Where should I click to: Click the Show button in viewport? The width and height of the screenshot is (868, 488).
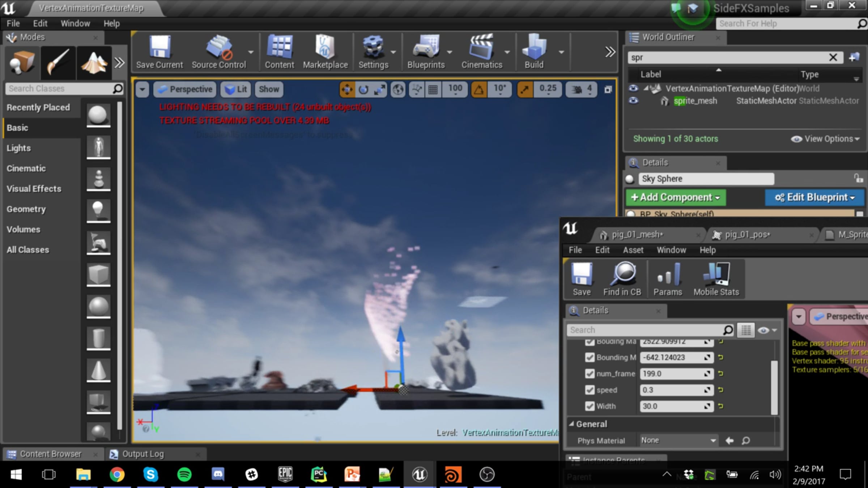click(x=269, y=89)
